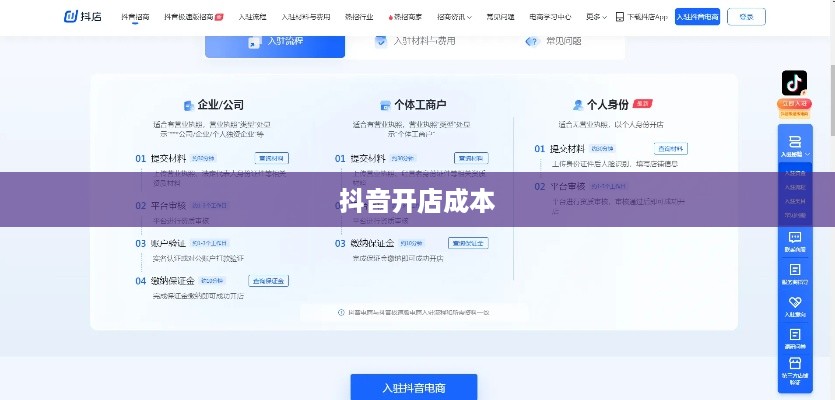Screen dimensions: 835x400
Task: Click the 企业/公司 document icon
Action: pos(188,105)
